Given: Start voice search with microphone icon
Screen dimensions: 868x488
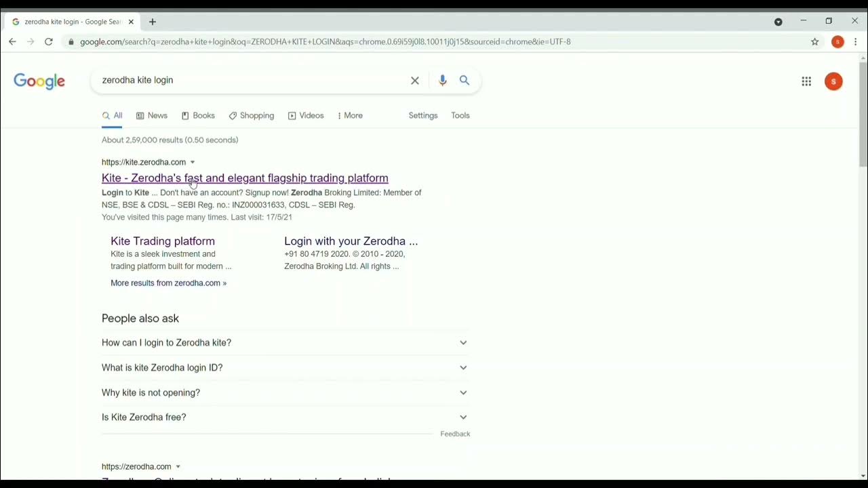Looking at the screenshot, I should 442,81.
